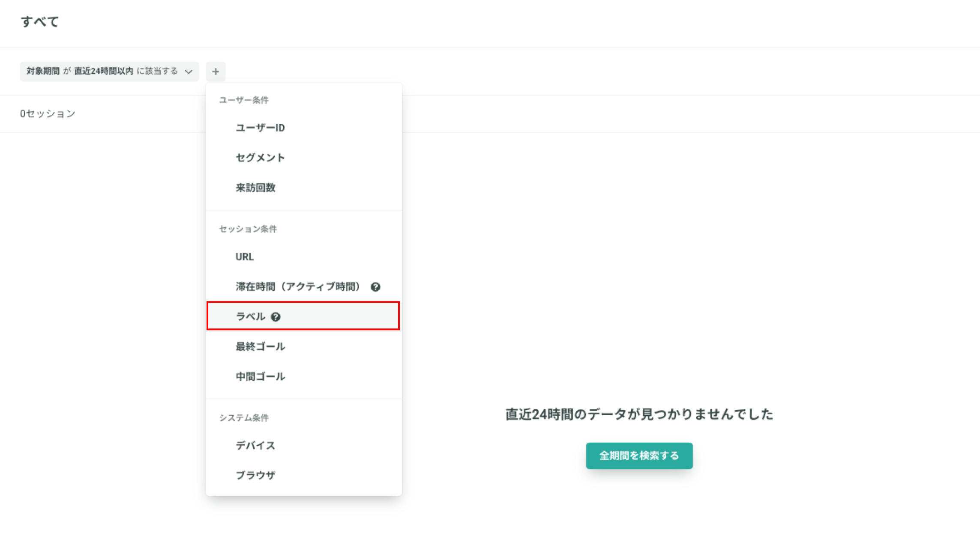Pick デバイス system condition
The image size is (980, 554).
point(304,445)
